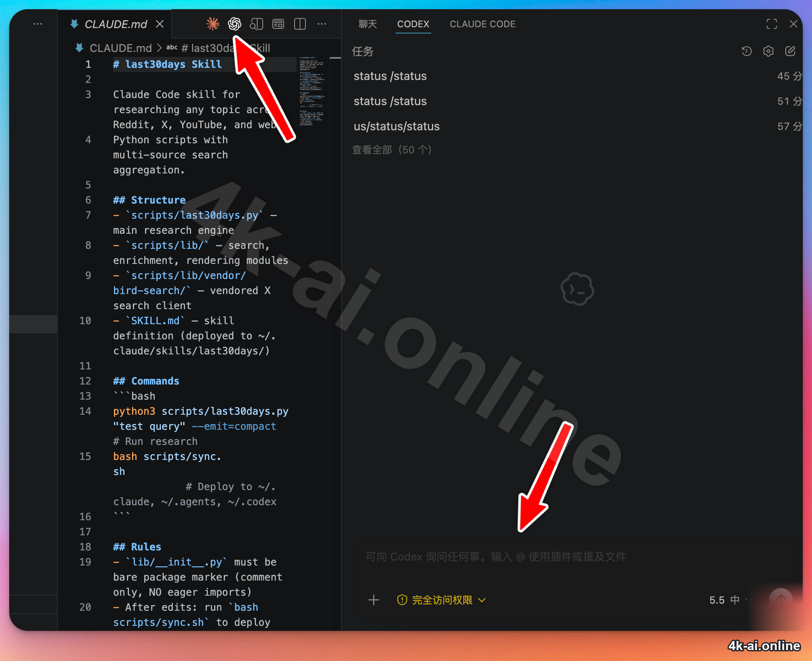Focus the Codex prompt input field

pos(577,557)
